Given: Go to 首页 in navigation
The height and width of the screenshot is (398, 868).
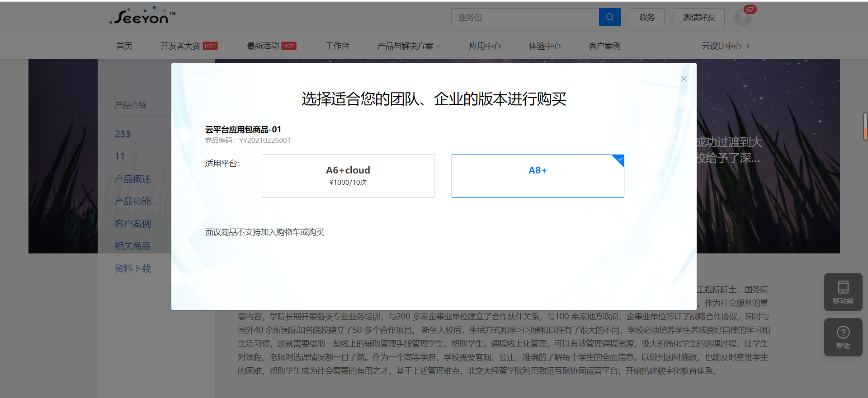Looking at the screenshot, I should (124, 46).
